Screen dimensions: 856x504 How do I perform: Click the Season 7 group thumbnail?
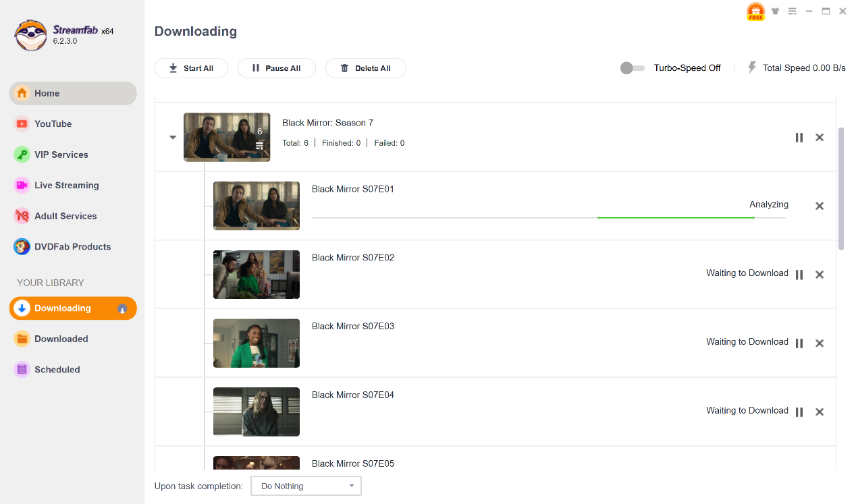pyautogui.click(x=227, y=137)
